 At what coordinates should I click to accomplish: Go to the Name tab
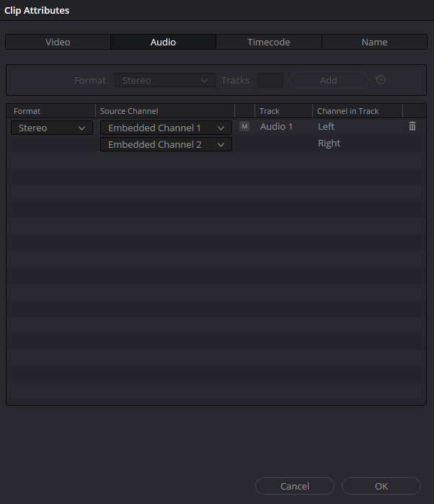pyautogui.click(x=374, y=43)
